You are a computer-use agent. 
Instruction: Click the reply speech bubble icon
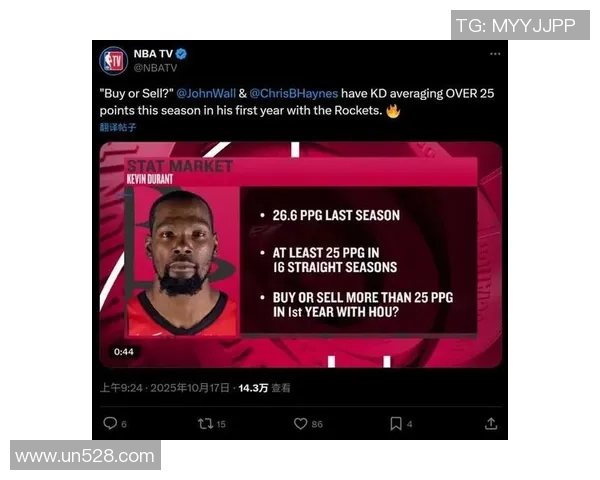(x=110, y=423)
